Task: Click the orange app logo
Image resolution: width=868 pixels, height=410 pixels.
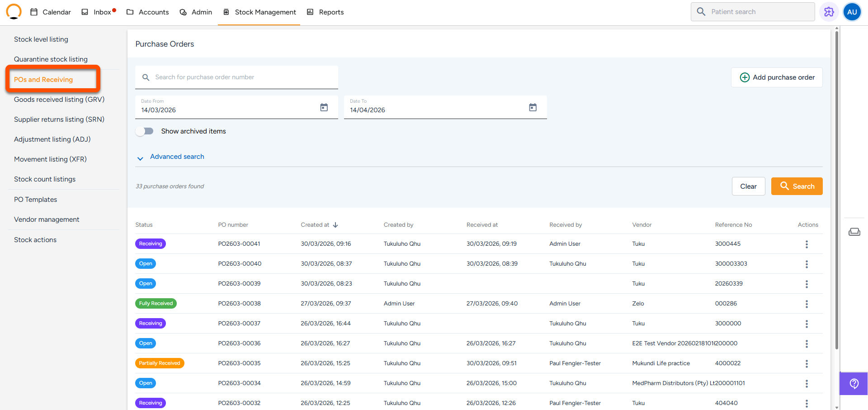Action: click(14, 12)
